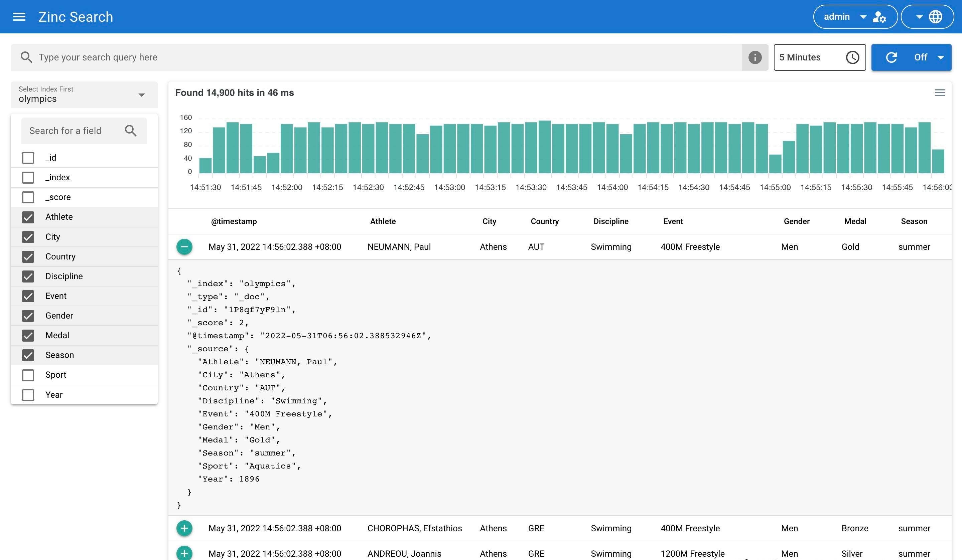The image size is (962, 560).
Task: Uncheck the City field checkbox
Action: coord(28,237)
